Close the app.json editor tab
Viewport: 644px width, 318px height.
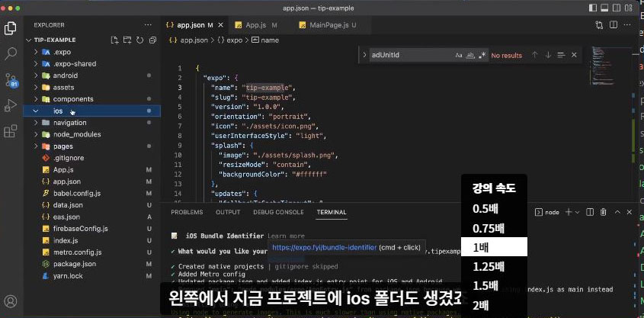point(220,25)
